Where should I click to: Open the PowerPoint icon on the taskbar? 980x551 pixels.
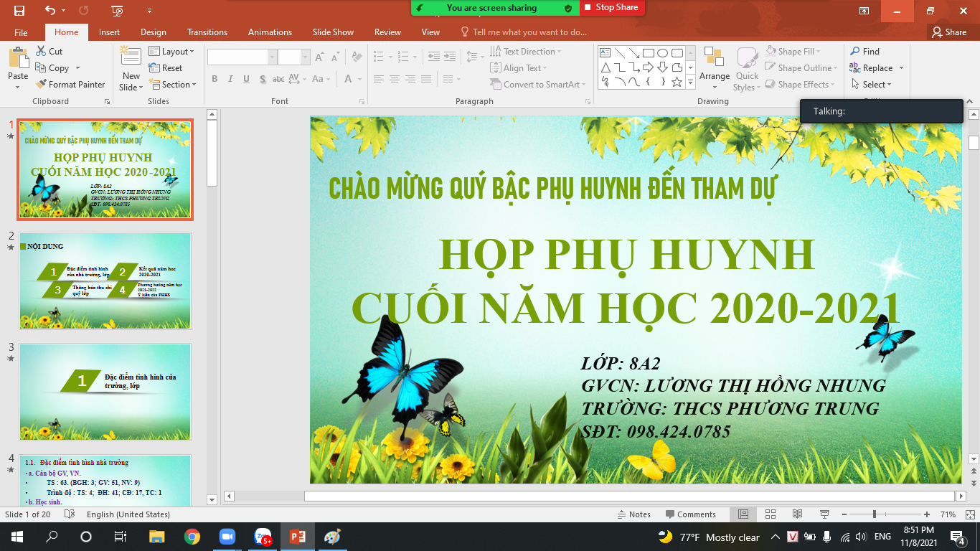pyautogui.click(x=297, y=534)
